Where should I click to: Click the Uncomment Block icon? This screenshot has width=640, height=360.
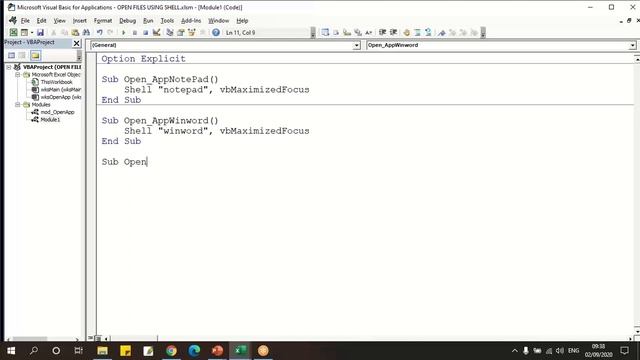(428, 32)
